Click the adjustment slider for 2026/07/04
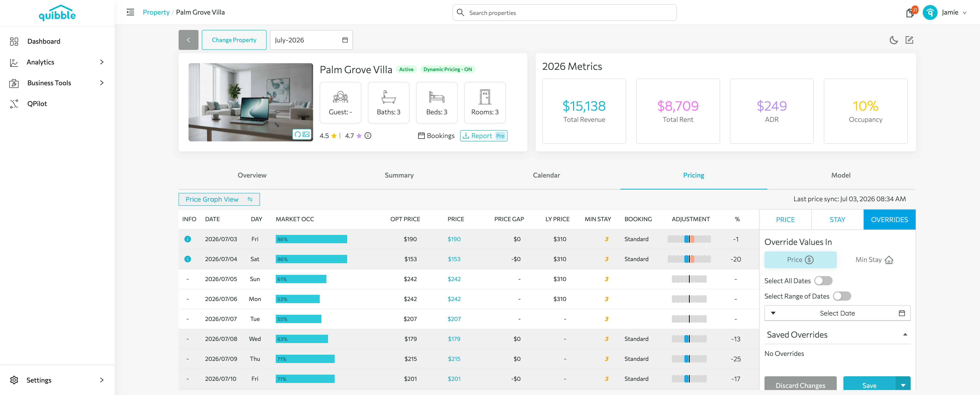The image size is (980, 395). pyautogui.click(x=689, y=259)
